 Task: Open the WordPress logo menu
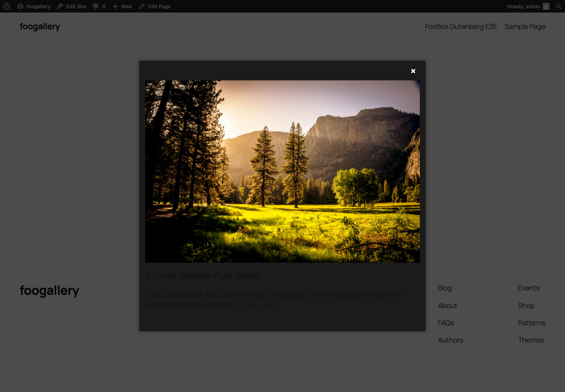coord(7,6)
